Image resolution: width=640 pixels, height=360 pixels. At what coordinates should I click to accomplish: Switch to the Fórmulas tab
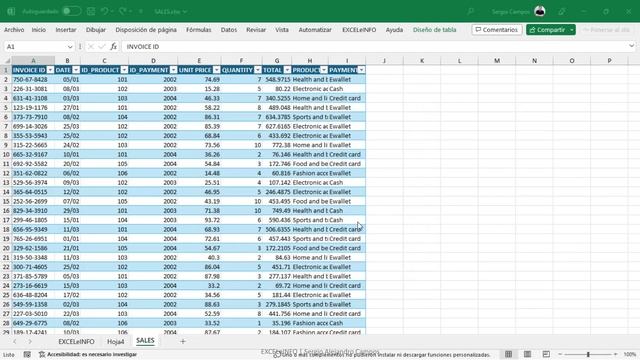[x=198, y=30]
